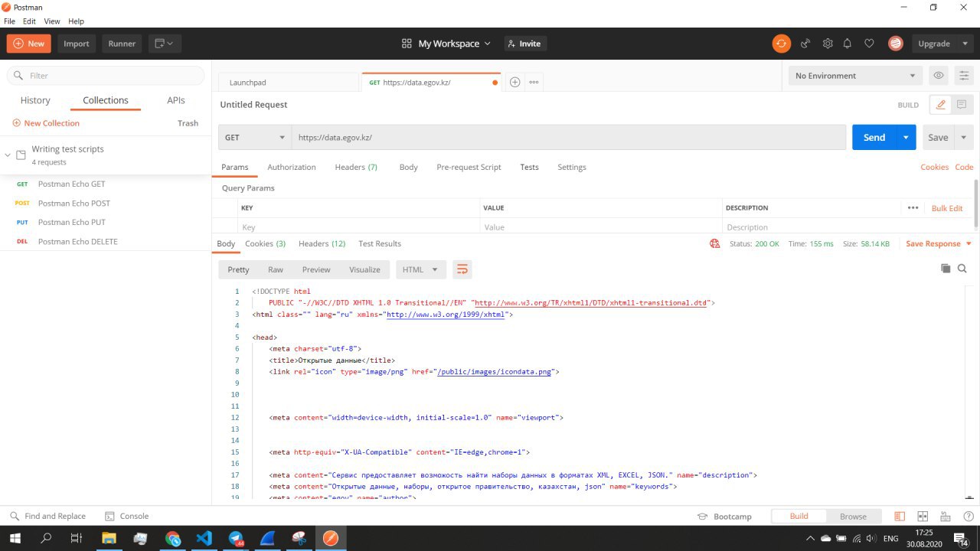
Task: Open Chrome from the Windows taskbar
Action: click(172, 538)
